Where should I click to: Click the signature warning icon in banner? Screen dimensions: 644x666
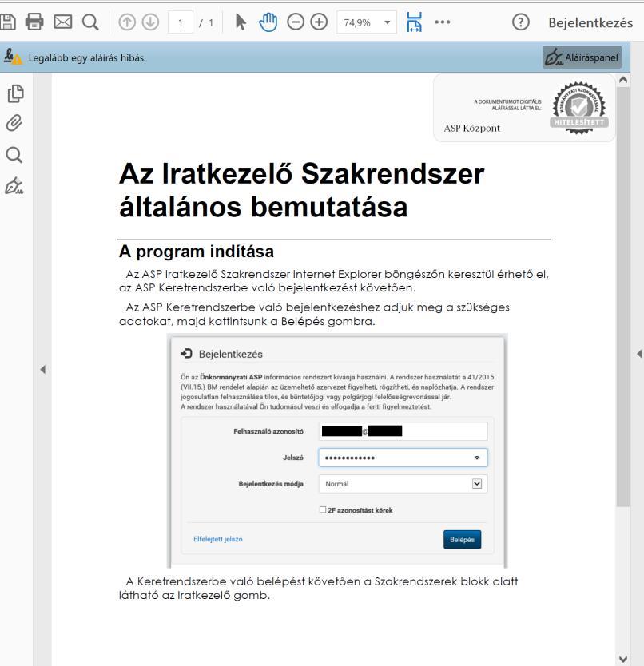12,57
